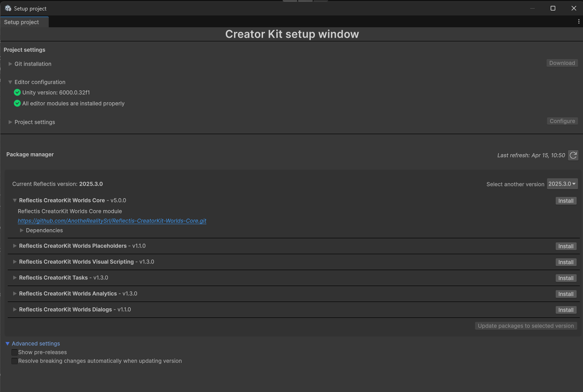
Task: Click green checkmark for editor modules installed
Action: [17, 103]
